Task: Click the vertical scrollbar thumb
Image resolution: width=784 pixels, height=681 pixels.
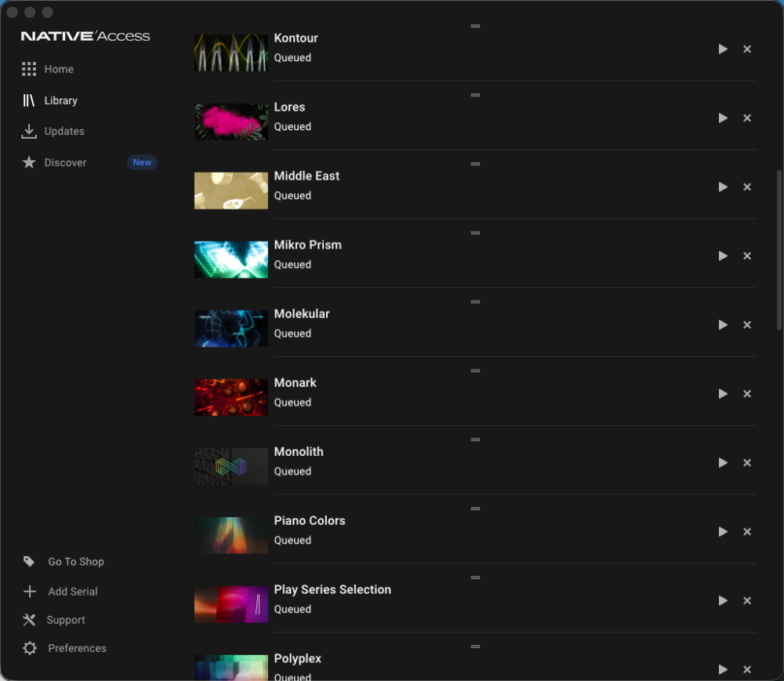Action: [779, 250]
